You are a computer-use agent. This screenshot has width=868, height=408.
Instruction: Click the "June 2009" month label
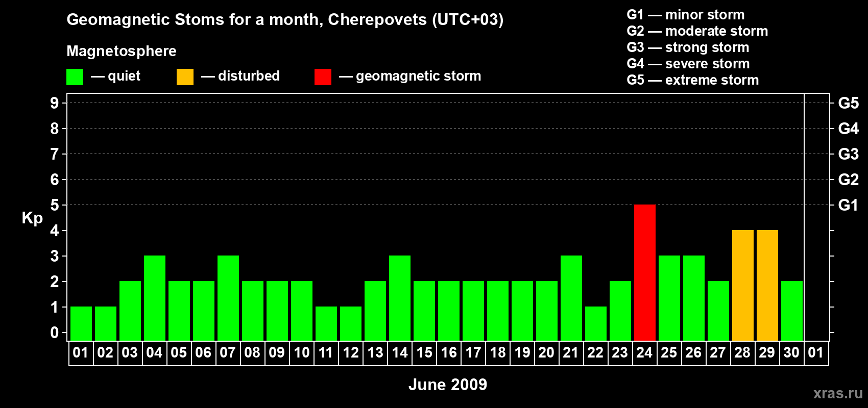pyautogui.click(x=448, y=385)
